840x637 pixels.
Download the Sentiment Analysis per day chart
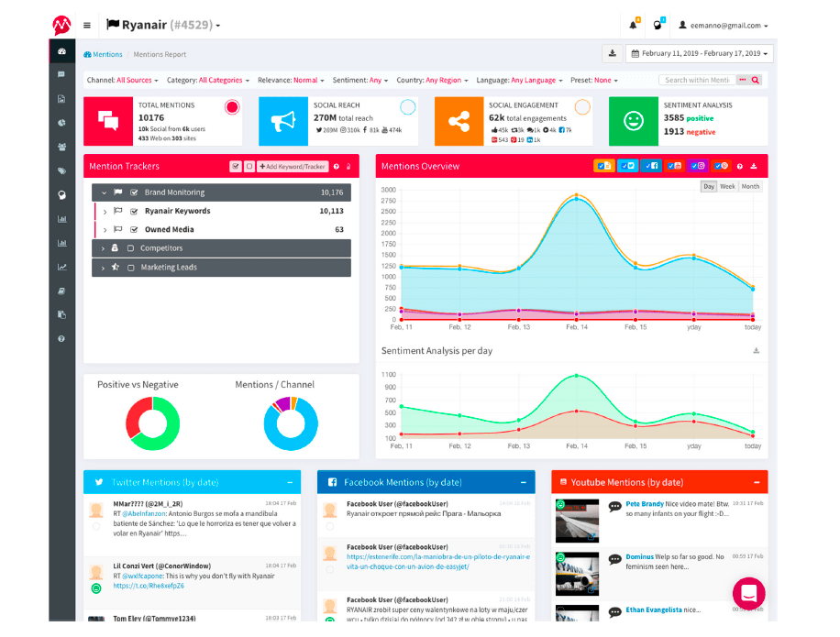click(x=757, y=351)
